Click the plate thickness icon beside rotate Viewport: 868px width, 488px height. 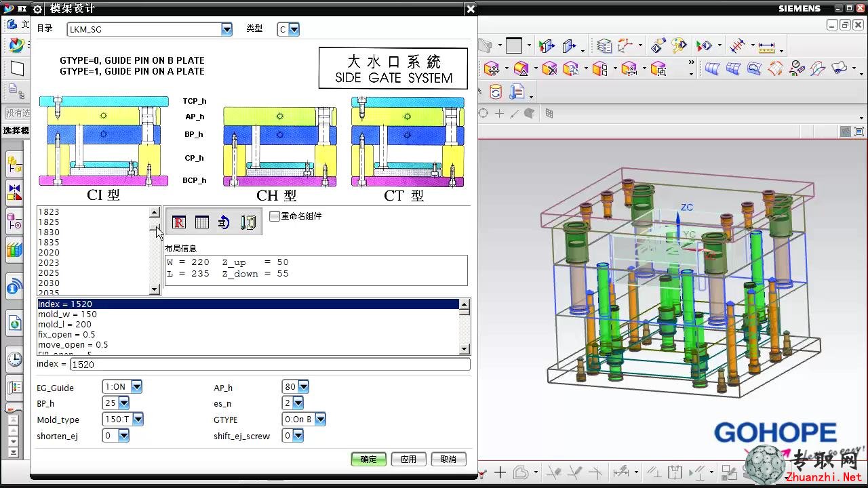[x=248, y=222]
